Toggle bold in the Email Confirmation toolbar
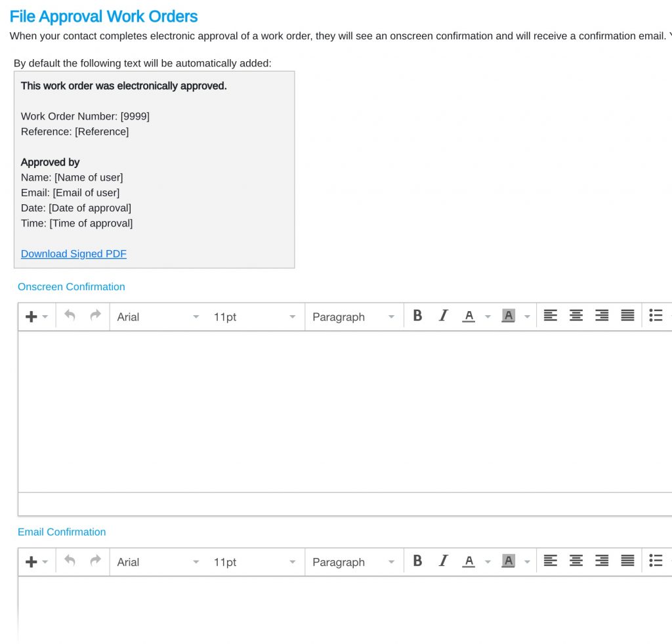The height and width of the screenshot is (644, 672). coord(417,561)
